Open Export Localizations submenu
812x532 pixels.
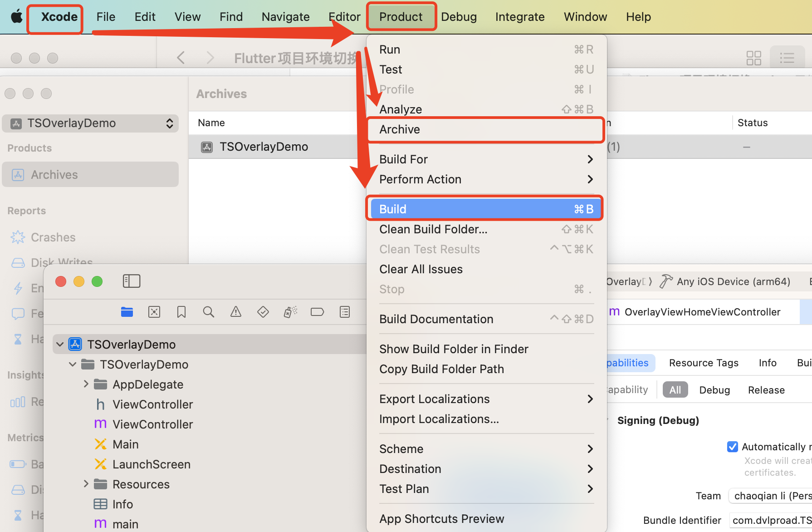click(486, 399)
